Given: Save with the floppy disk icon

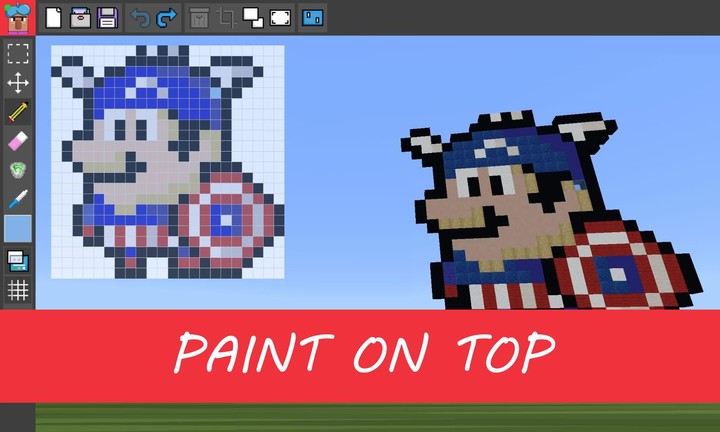Looking at the screenshot, I should [x=107, y=18].
